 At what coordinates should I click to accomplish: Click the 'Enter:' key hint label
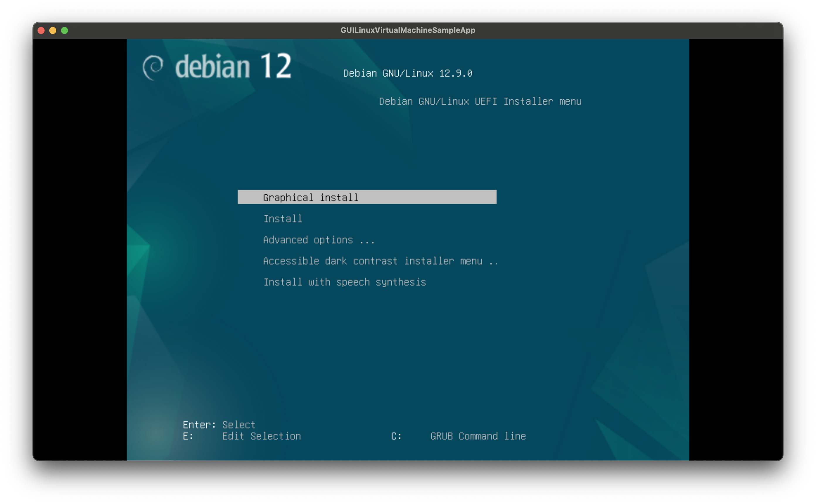pos(199,425)
